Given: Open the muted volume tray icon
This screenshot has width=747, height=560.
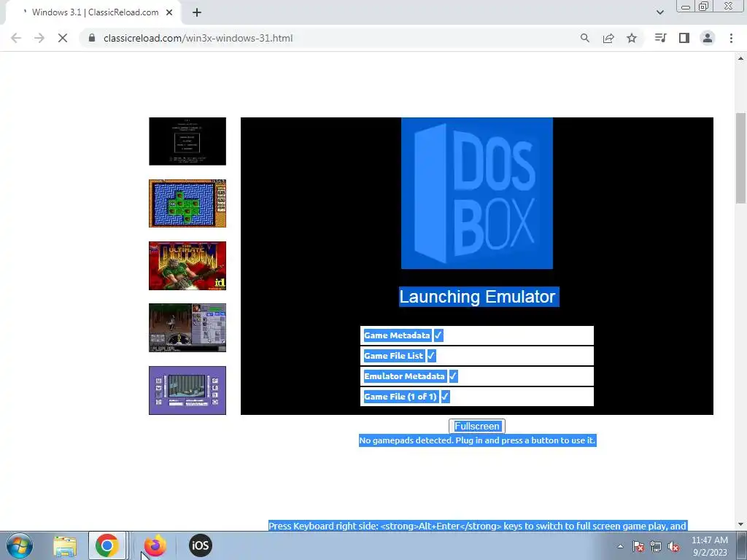Looking at the screenshot, I should tap(673, 546).
